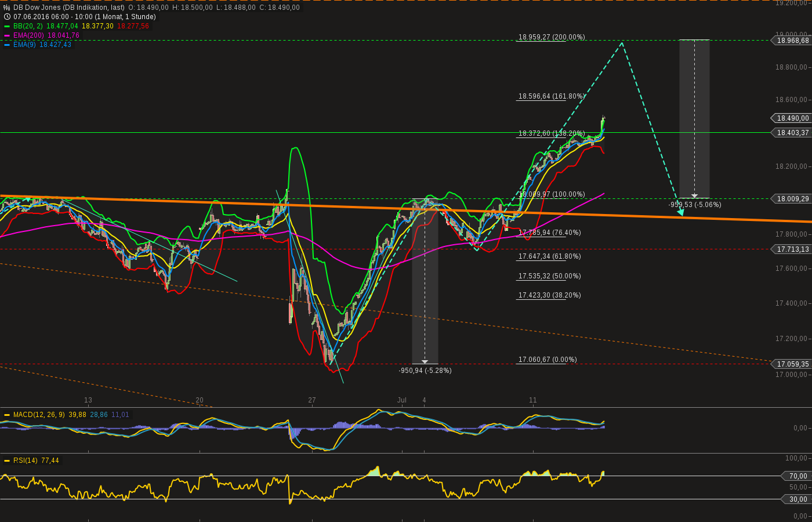Click the EMA(9) value 18.427,43

(55, 45)
